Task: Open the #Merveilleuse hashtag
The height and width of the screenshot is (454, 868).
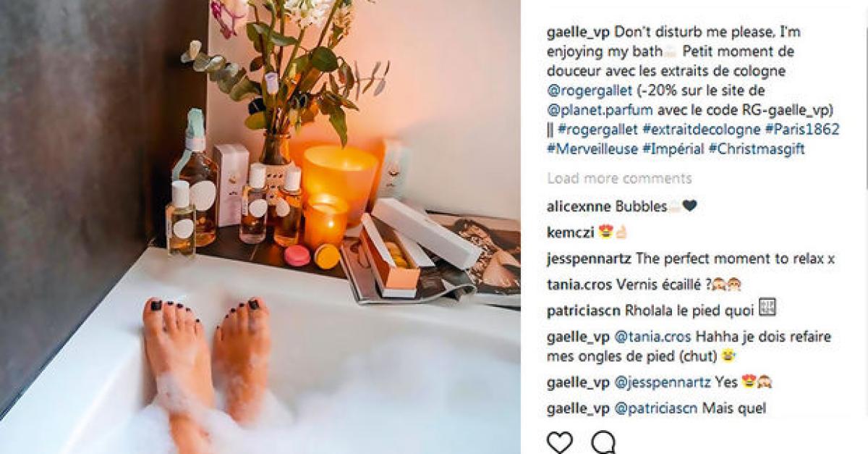Action: click(x=593, y=149)
